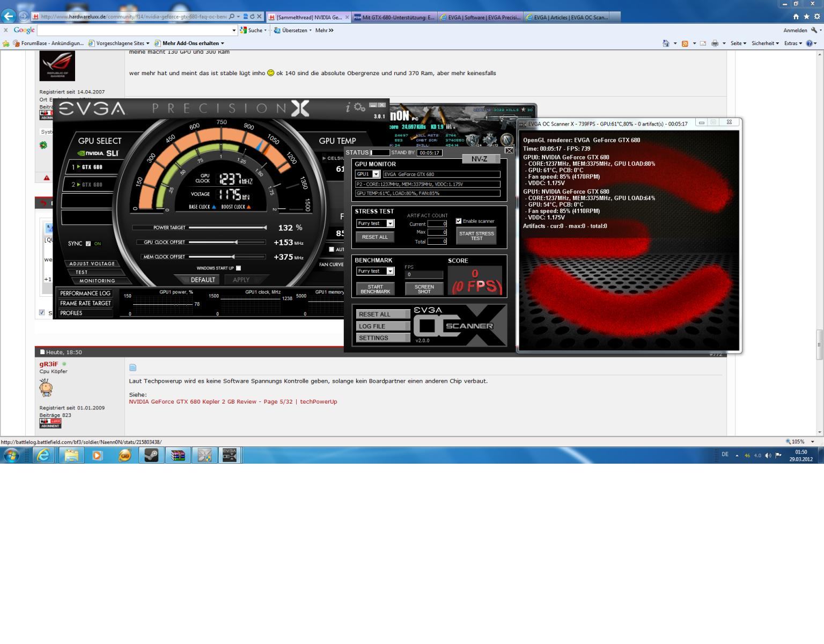Click the Google toolbar wrench icon
Viewport: 824px width, 644px height.
pos(814,30)
